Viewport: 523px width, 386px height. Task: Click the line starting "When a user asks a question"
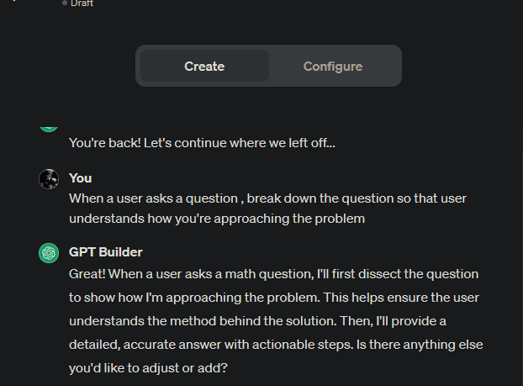click(268, 199)
